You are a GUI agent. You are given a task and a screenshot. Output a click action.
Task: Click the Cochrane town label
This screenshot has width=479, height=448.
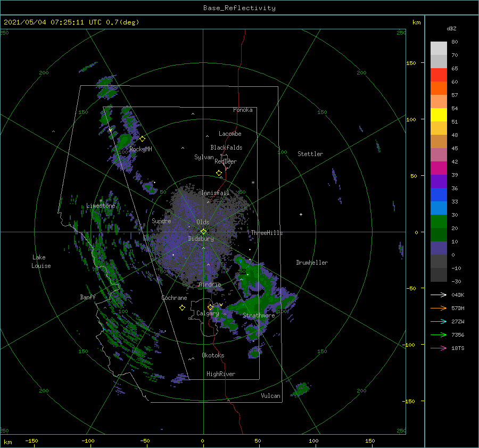pyautogui.click(x=174, y=298)
